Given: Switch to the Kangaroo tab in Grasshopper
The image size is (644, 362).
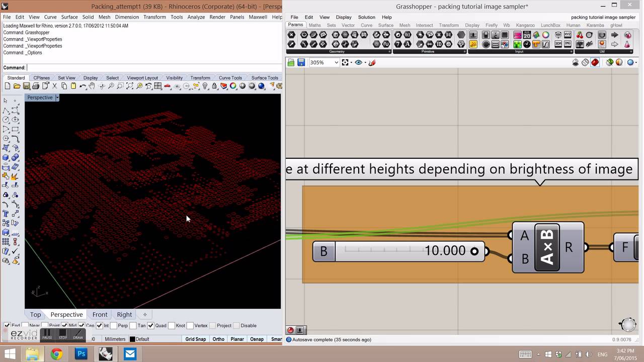Looking at the screenshot, I should (x=525, y=25).
